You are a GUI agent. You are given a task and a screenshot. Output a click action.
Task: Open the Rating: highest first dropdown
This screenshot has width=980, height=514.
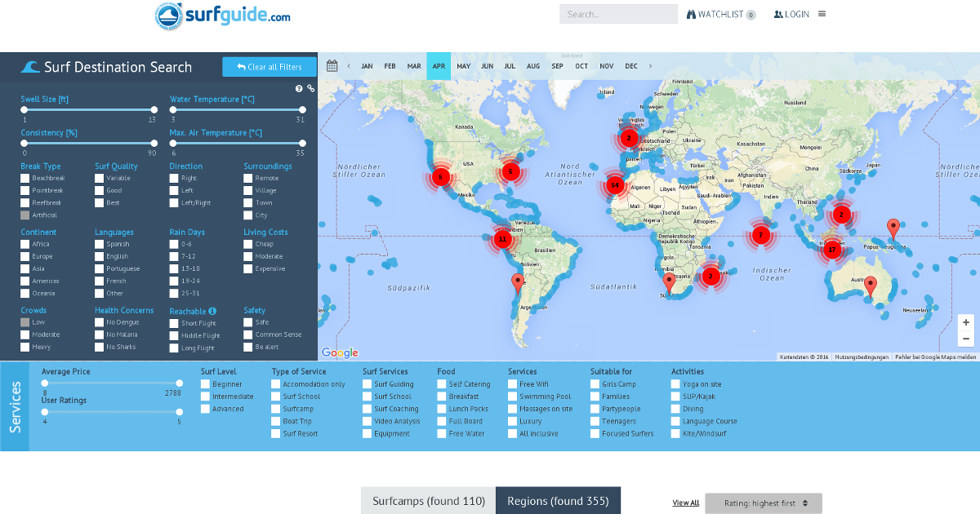coord(763,503)
